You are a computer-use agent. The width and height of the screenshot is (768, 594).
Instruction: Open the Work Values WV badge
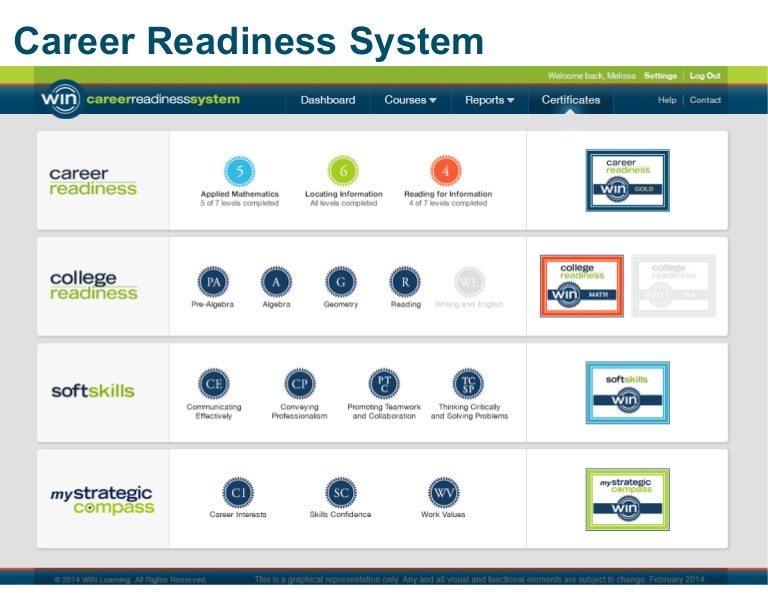pos(443,493)
